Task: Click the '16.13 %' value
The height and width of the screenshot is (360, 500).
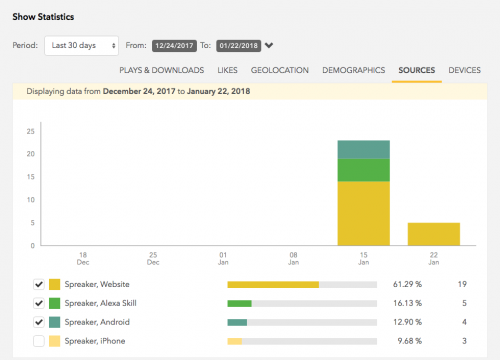Action: pyautogui.click(x=407, y=303)
